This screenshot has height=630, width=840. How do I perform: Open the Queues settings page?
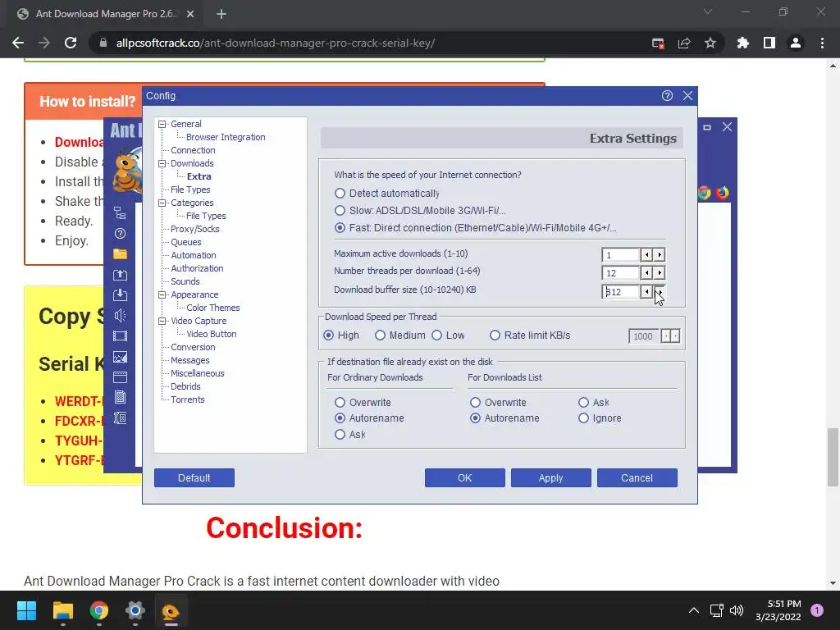point(186,242)
